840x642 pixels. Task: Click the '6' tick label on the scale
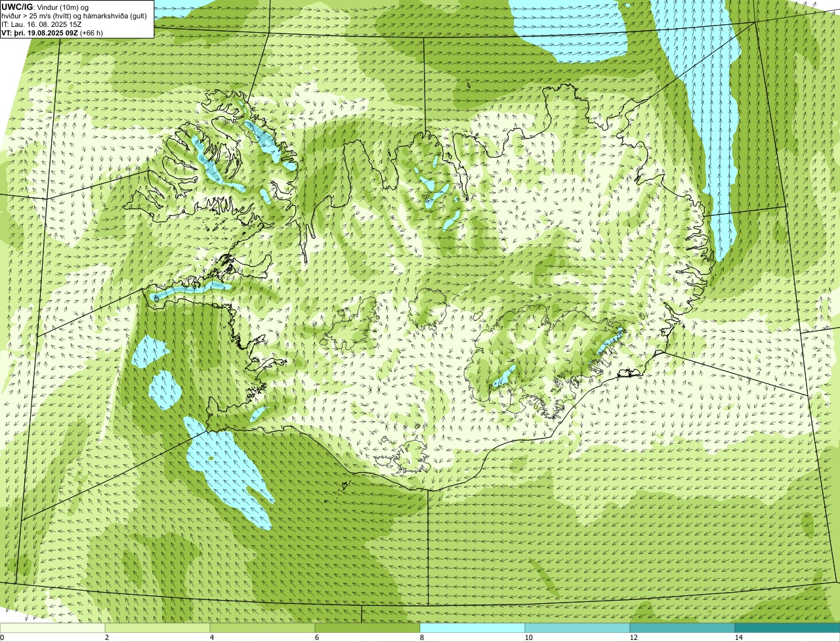316,637
